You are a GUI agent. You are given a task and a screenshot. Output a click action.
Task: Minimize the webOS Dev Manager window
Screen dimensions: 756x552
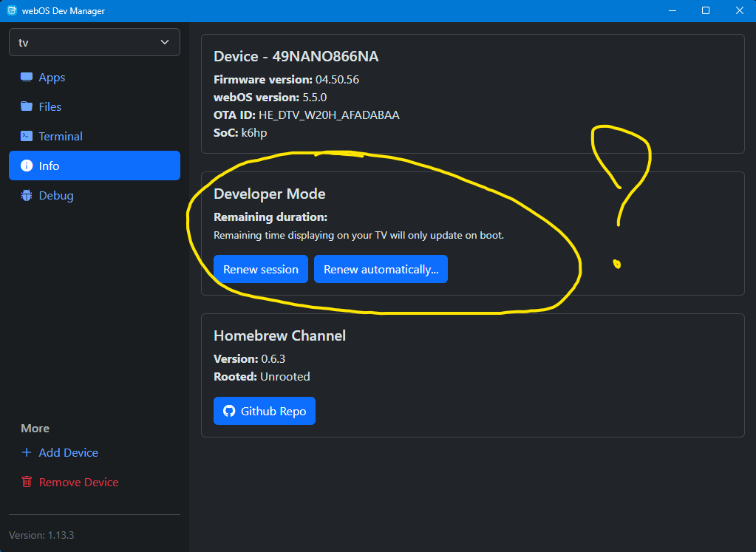(672, 10)
